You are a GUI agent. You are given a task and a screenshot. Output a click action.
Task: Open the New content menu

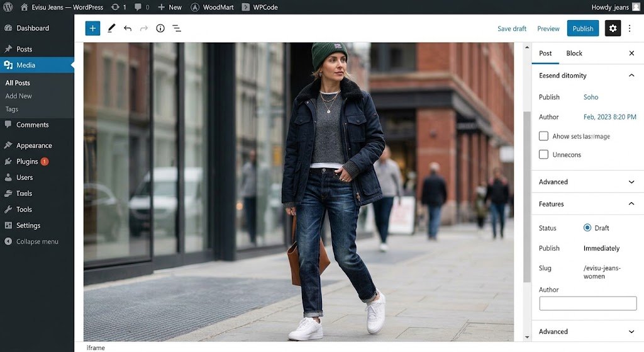(170, 7)
